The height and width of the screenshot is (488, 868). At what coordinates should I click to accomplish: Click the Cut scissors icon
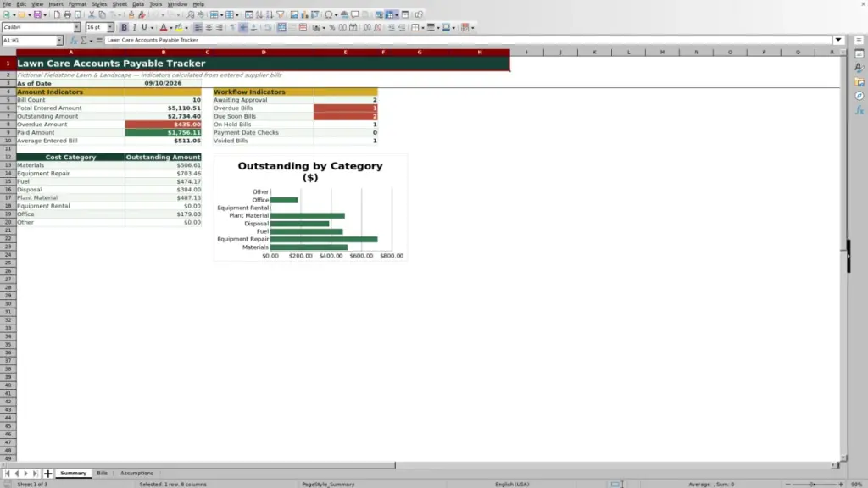[92, 14]
